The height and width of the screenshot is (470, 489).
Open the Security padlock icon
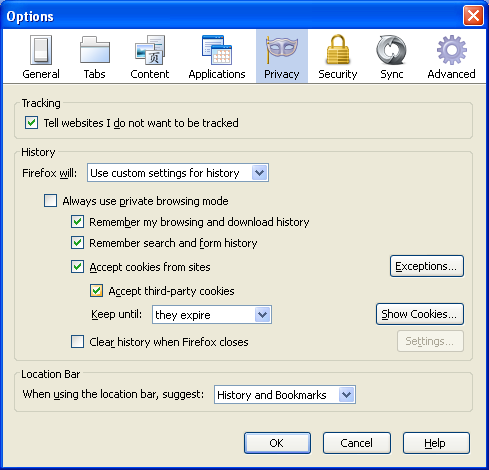338,49
